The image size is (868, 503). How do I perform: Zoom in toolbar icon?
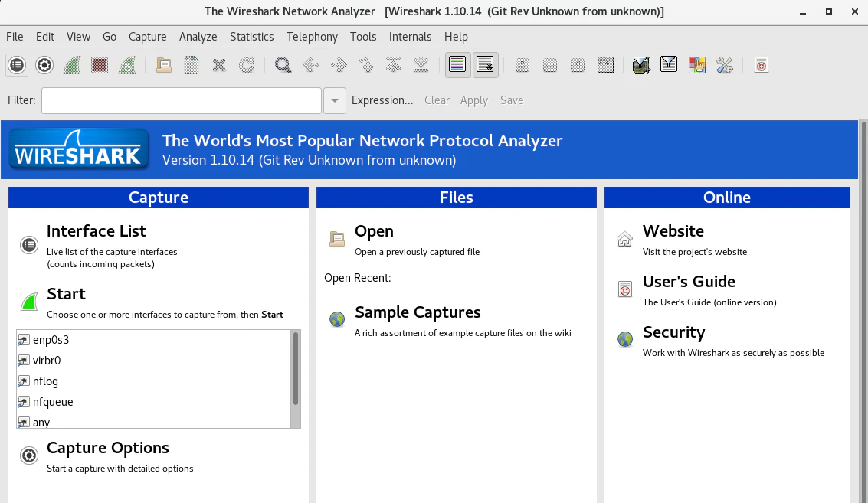pos(522,65)
